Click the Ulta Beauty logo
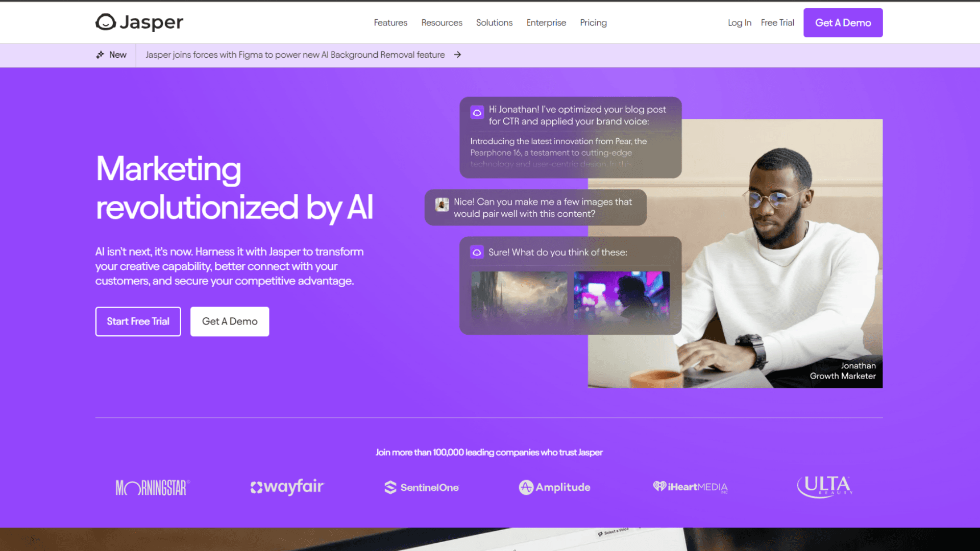The image size is (980, 551). (825, 486)
